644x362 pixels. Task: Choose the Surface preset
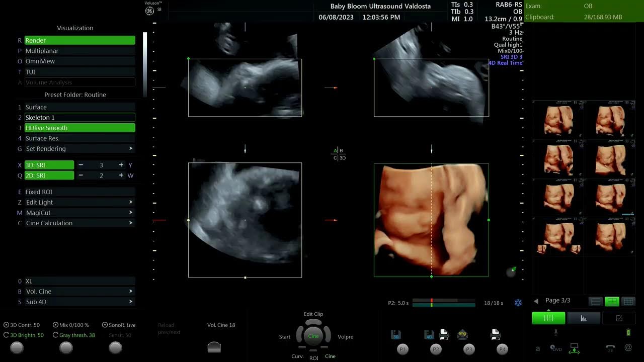[x=79, y=107]
